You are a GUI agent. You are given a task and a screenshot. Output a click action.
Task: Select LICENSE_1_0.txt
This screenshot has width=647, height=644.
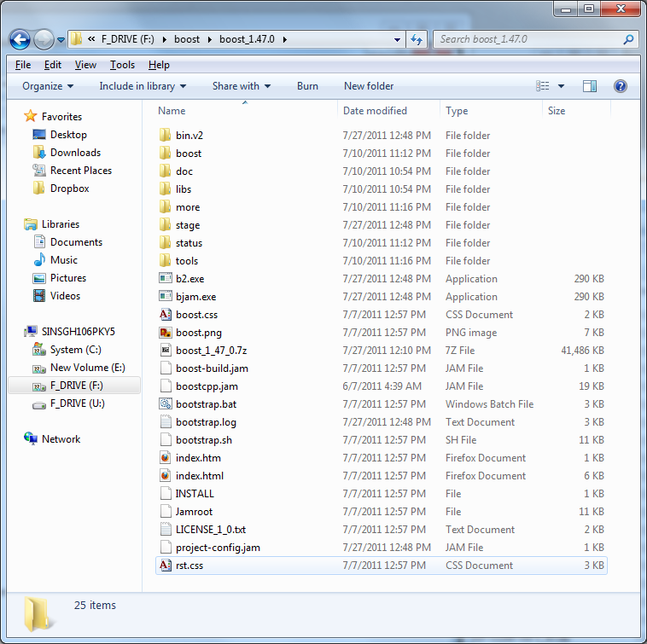pos(382,530)
